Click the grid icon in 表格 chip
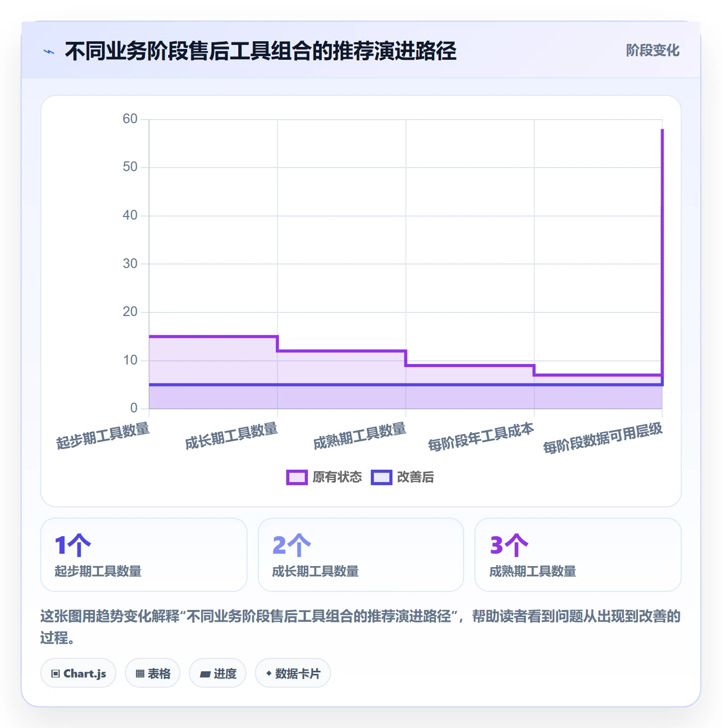The height and width of the screenshot is (728, 722). 140,674
